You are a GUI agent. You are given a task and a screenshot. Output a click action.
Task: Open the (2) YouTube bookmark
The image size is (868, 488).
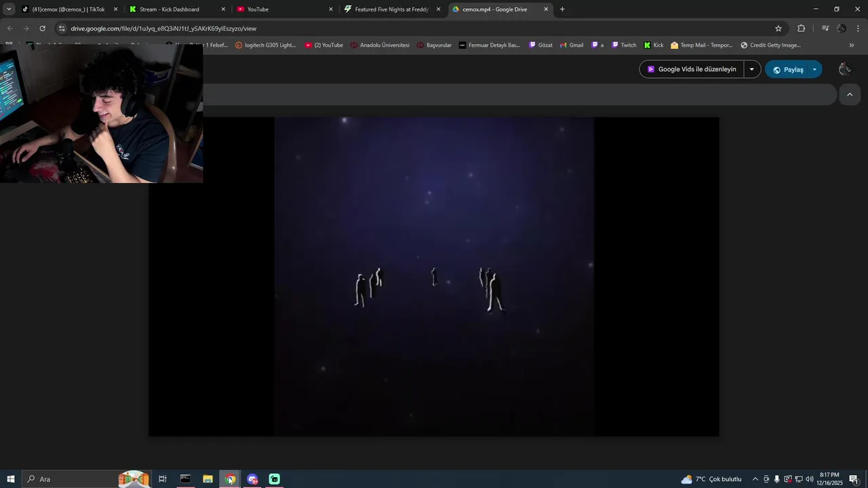click(x=324, y=45)
